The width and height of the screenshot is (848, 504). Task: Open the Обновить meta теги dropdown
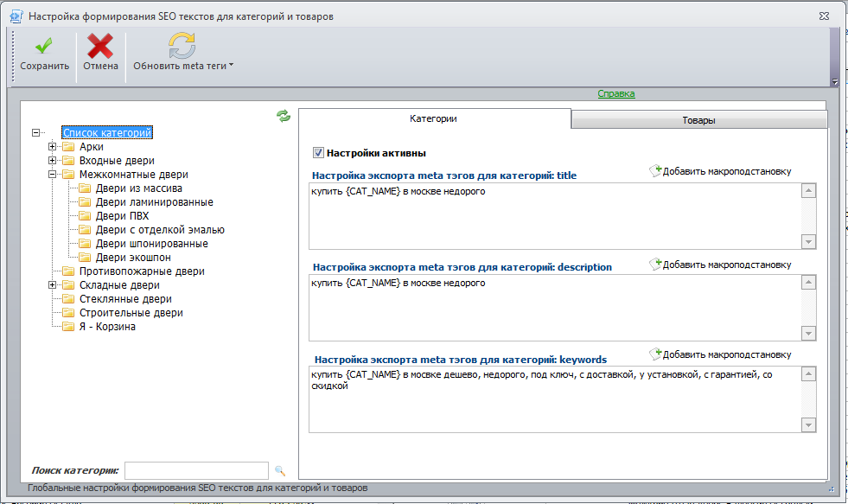click(x=182, y=54)
